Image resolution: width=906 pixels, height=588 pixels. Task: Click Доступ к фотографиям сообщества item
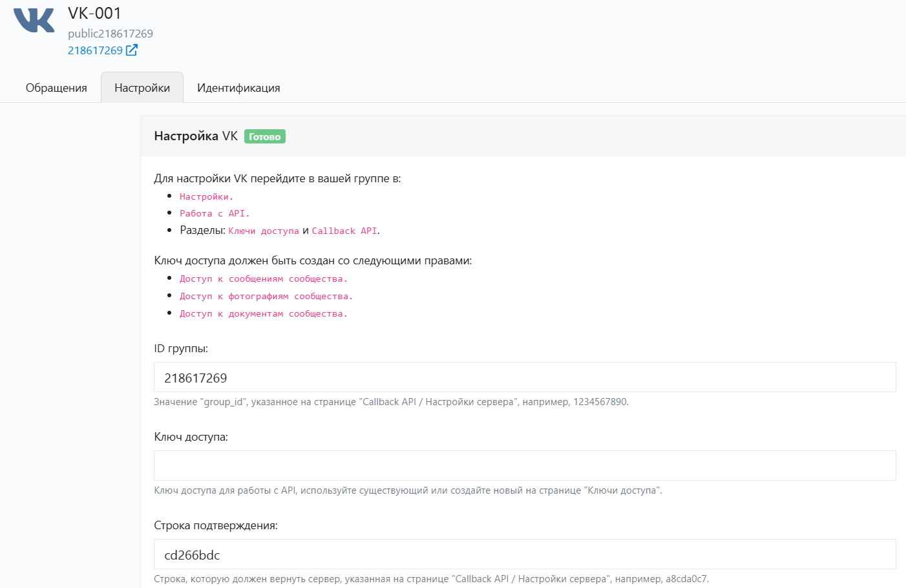266,296
